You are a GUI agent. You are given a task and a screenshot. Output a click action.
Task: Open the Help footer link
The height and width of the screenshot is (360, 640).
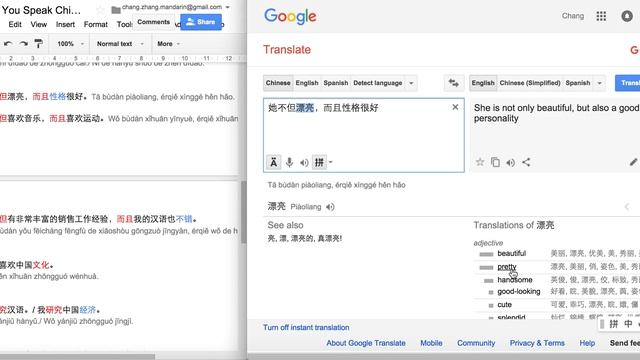point(587,343)
